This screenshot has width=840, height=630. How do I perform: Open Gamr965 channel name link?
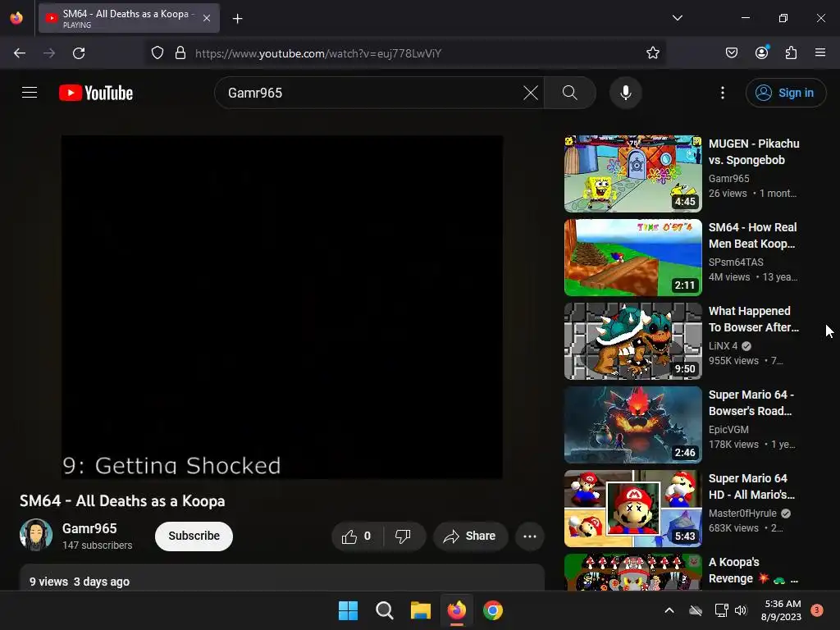pyautogui.click(x=89, y=528)
